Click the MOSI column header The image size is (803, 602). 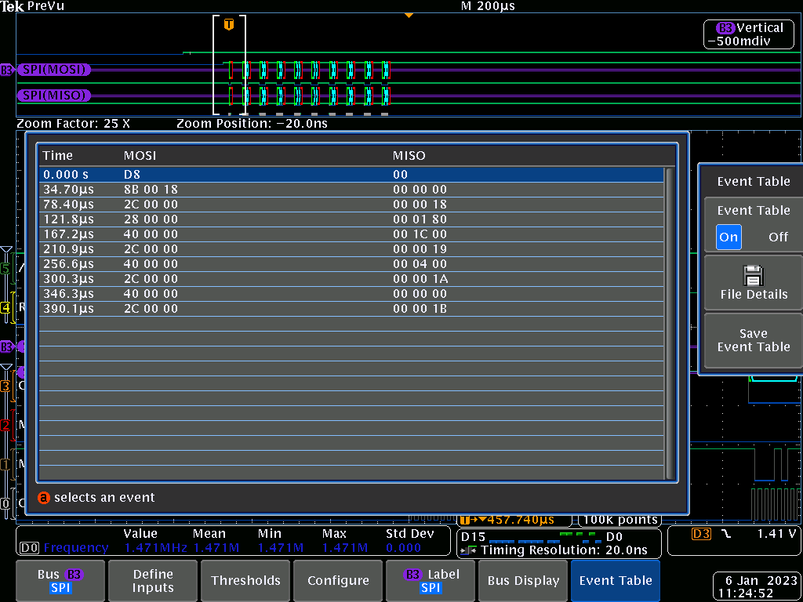(x=140, y=156)
